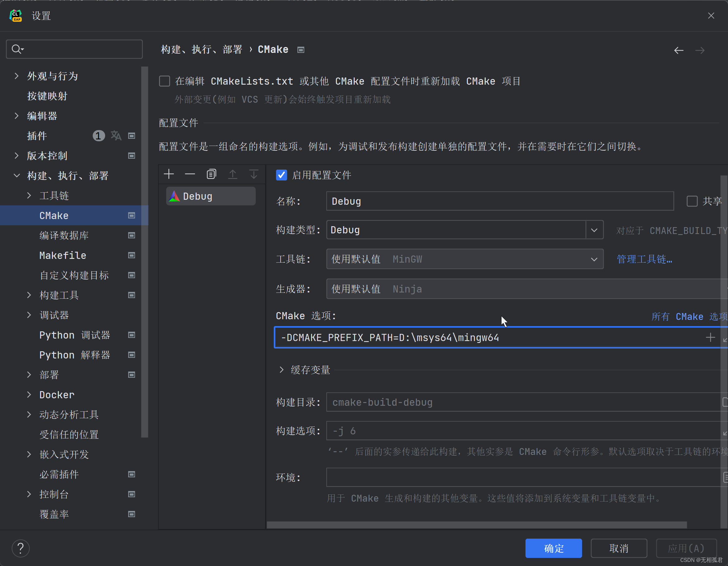Click the help question mark icon

coord(21,548)
